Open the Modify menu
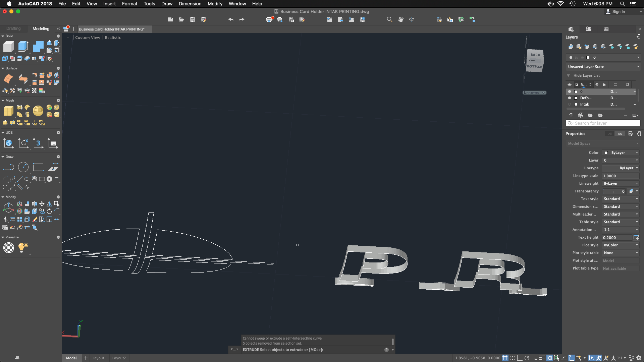The width and height of the screenshot is (644, 362). 215,4
